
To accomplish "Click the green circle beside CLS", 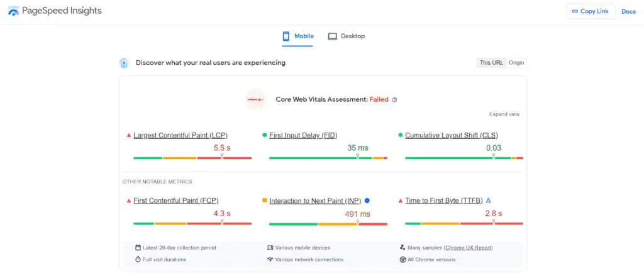I will pos(401,135).
